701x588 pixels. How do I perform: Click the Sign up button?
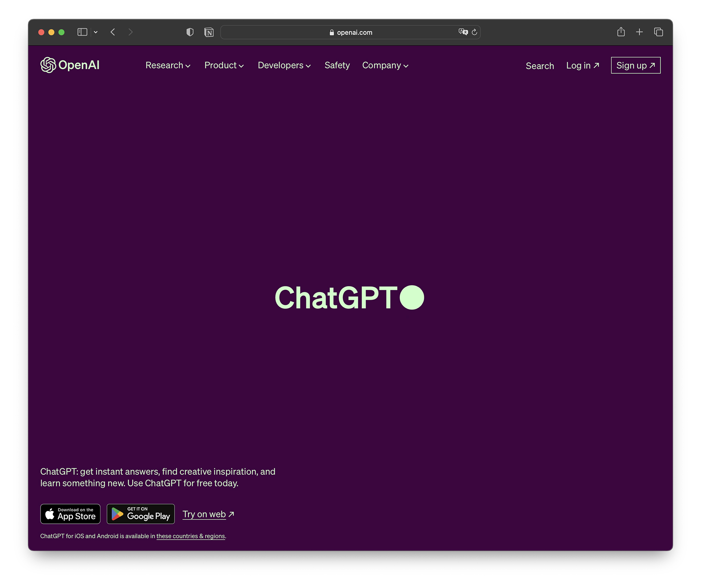tap(636, 65)
